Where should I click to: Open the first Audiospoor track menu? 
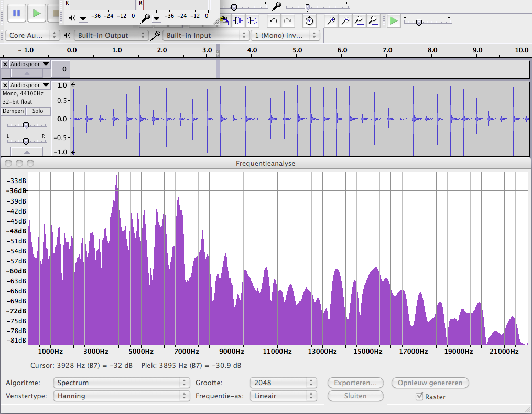pyautogui.click(x=30, y=64)
